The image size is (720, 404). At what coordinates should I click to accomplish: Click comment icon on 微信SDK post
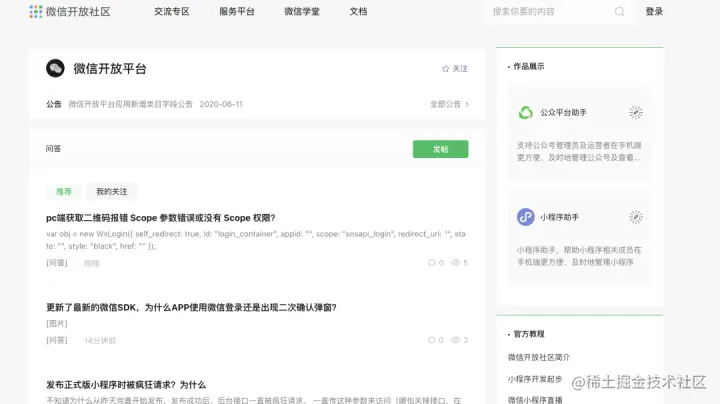431,340
